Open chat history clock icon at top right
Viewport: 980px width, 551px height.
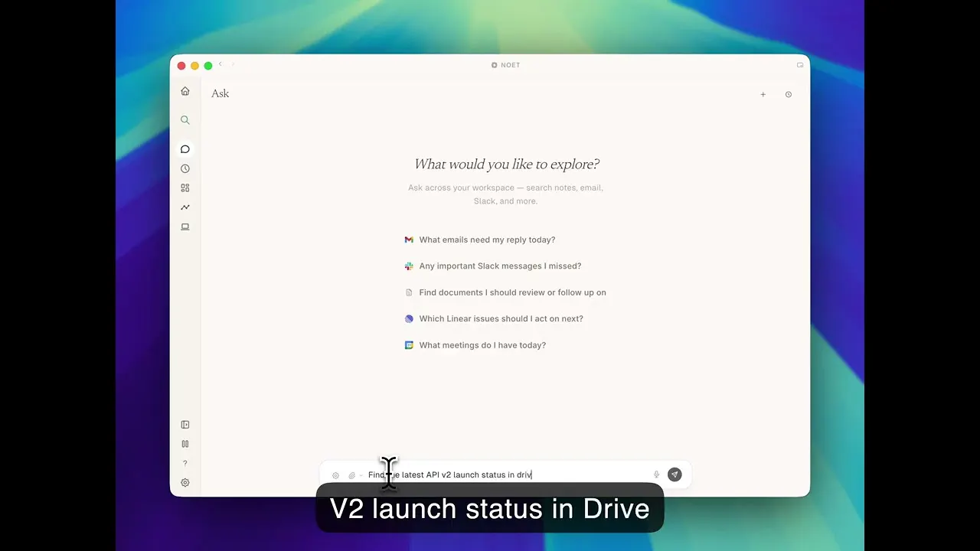[789, 94]
